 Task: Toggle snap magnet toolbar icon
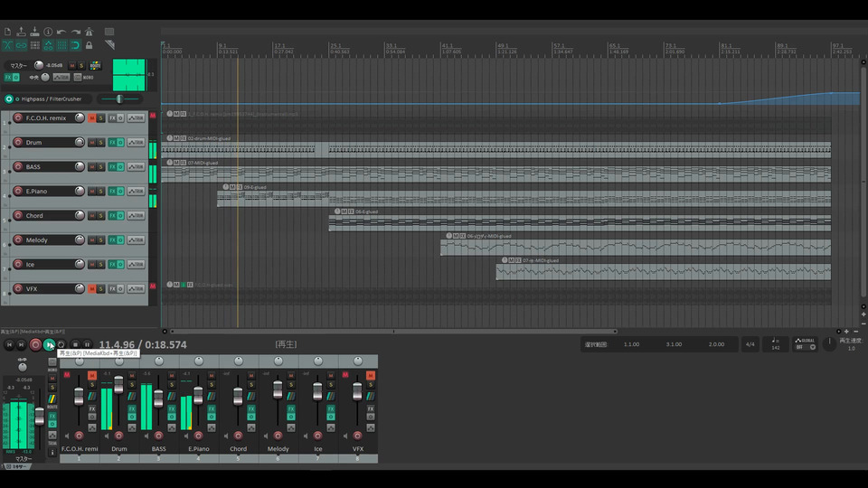coord(75,45)
